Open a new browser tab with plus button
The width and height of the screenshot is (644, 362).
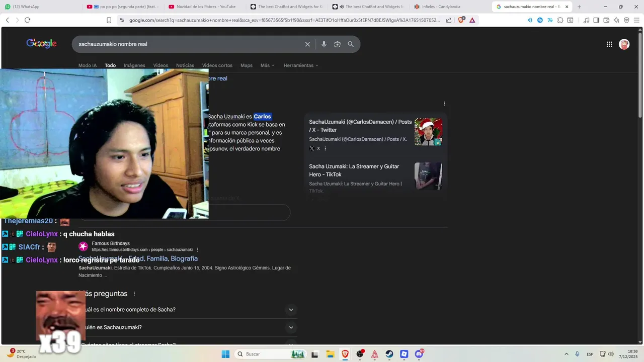(579, 7)
